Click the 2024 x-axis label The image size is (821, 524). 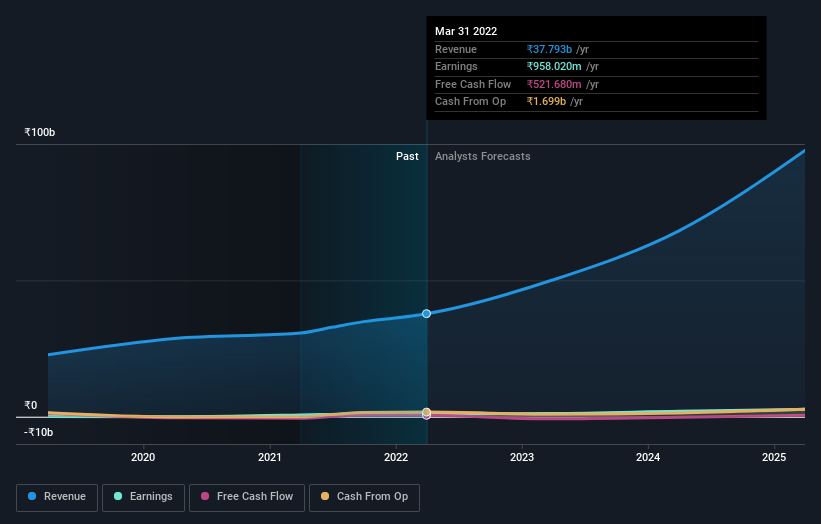point(648,458)
